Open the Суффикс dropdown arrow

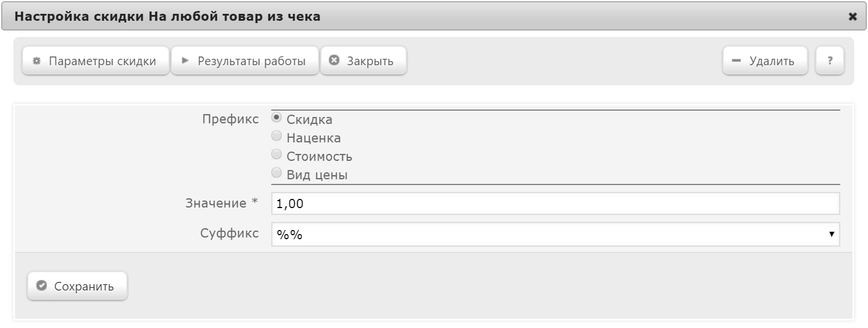(832, 234)
